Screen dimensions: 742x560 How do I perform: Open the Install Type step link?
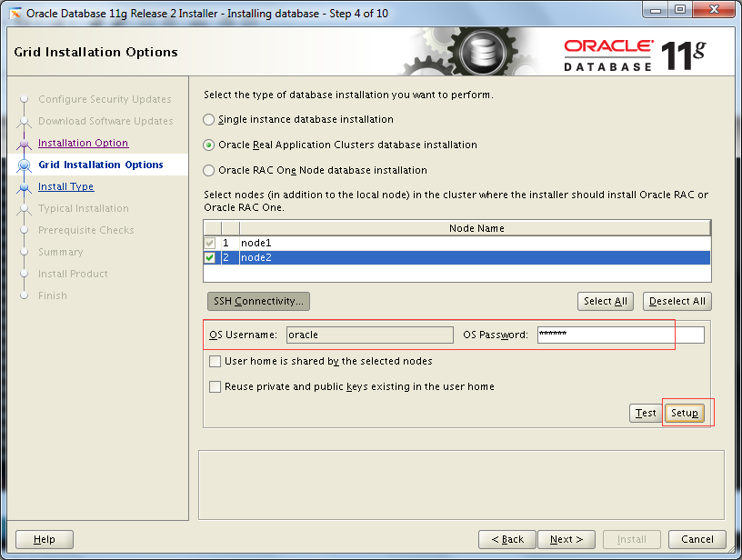(x=65, y=186)
